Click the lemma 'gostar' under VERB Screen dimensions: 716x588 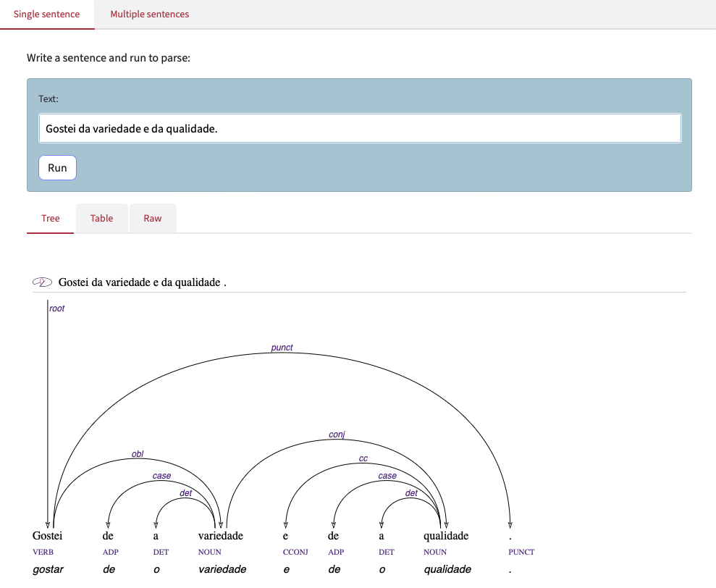[x=48, y=569]
